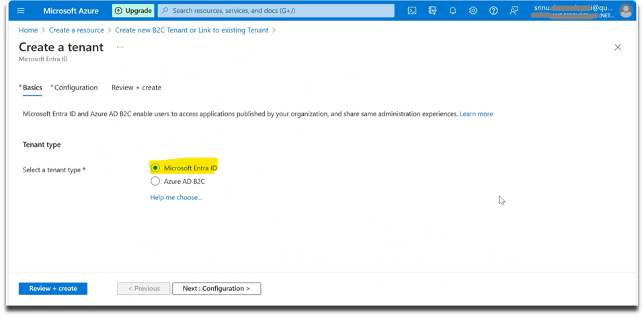Click the account avatar picture

626,11
